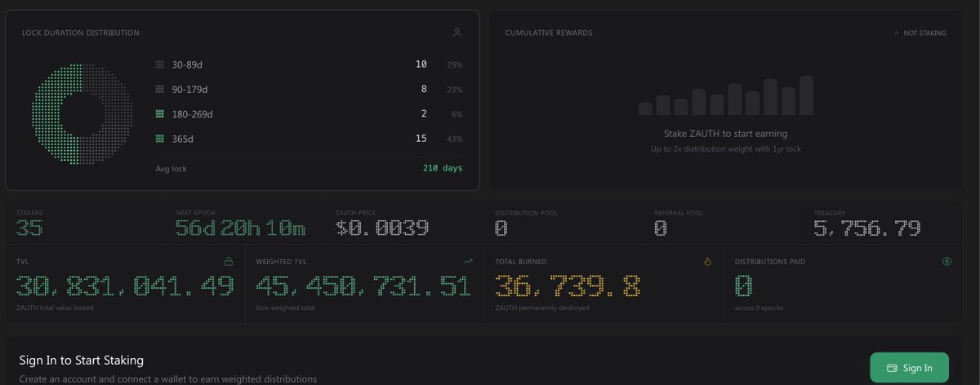Click the 29% percentage on 30-89d row
The width and height of the screenshot is (980, 385).
coord(454,64)
